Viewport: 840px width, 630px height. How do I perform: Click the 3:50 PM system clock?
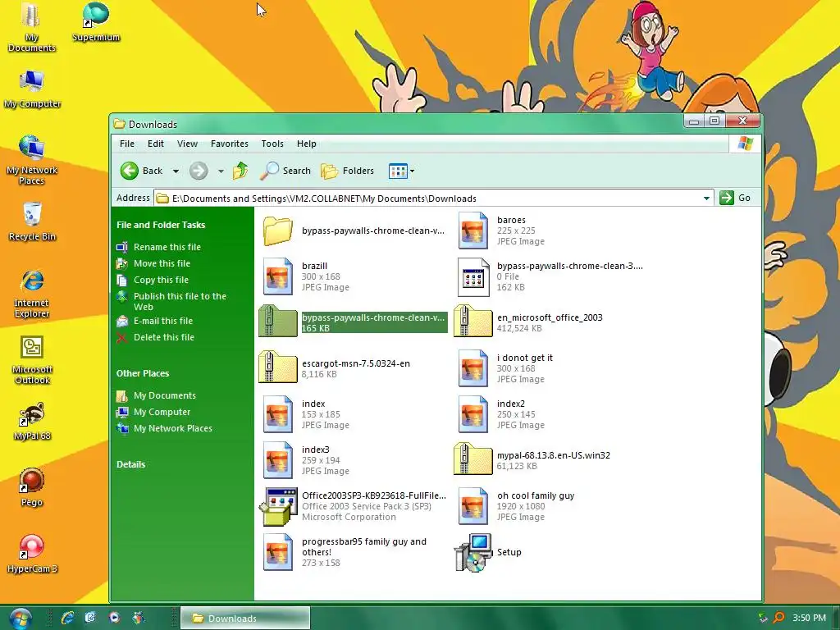809,618
